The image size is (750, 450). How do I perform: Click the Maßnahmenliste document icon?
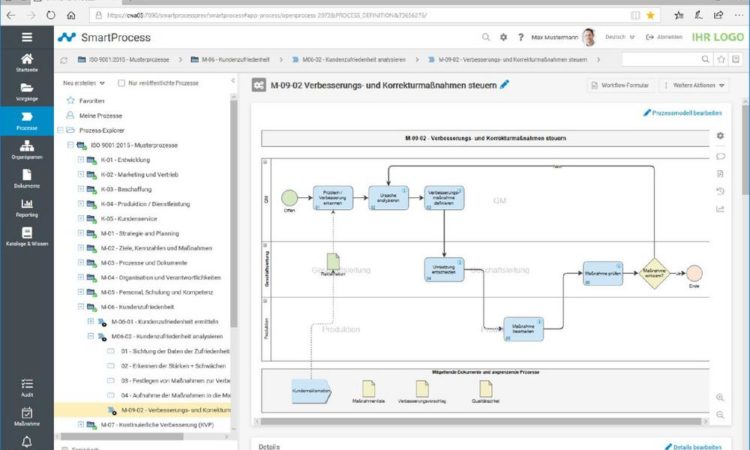pyautogui.click(x=368, y=388)
